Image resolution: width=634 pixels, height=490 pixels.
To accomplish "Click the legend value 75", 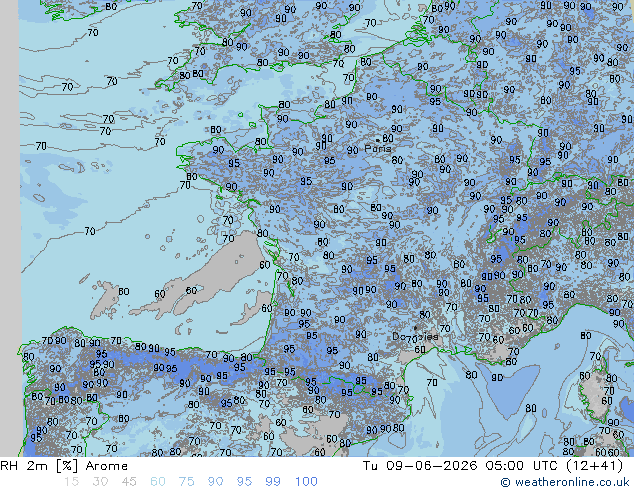I will (186, 482).
